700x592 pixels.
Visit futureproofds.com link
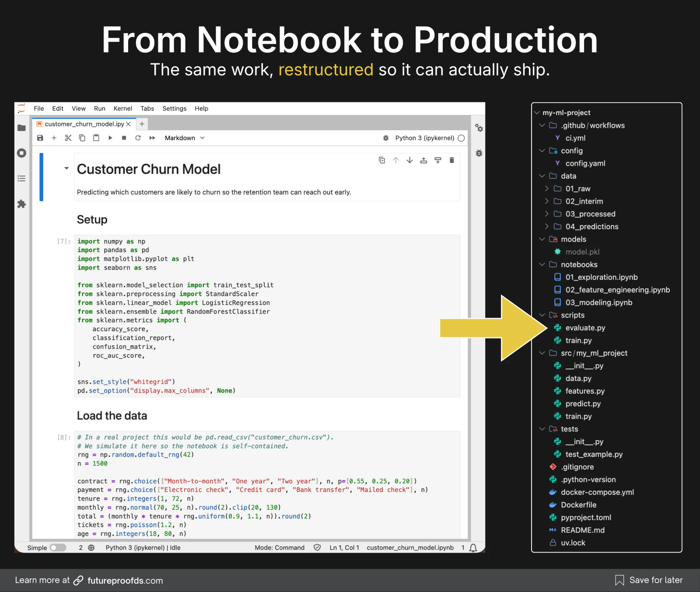pyautogui.click(x=125, y=581)
